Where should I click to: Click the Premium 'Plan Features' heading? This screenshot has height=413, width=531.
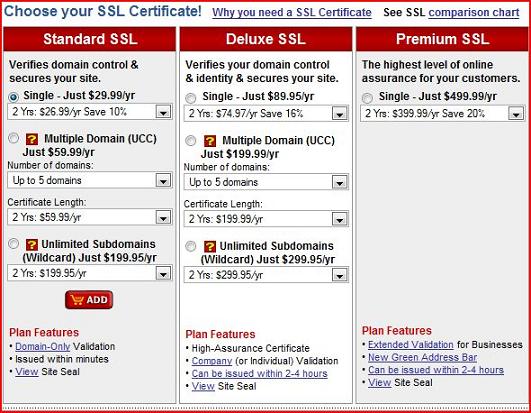coord(397,331)
